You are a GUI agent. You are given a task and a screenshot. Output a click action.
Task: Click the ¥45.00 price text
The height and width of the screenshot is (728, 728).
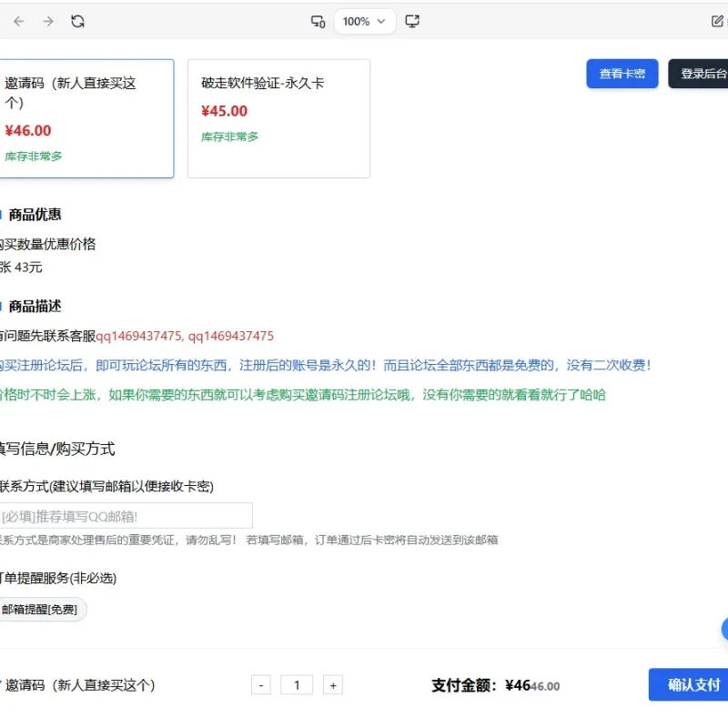click(225, 111)
